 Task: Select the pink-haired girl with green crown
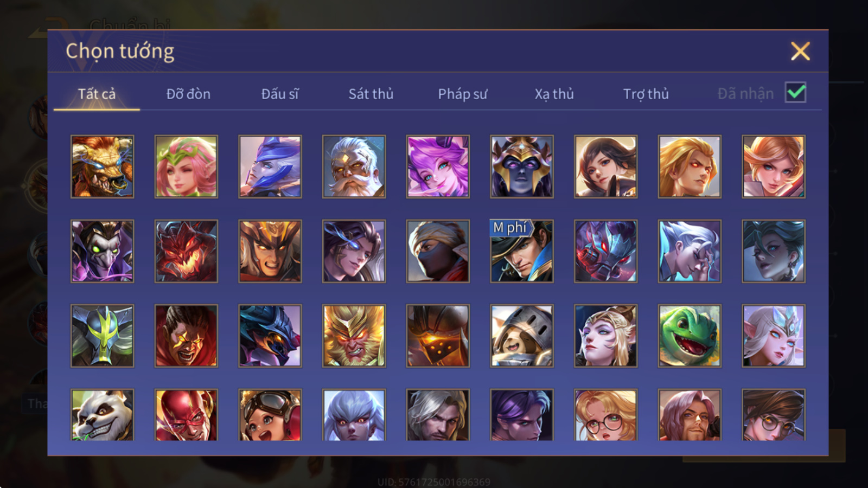click(186, 166)
